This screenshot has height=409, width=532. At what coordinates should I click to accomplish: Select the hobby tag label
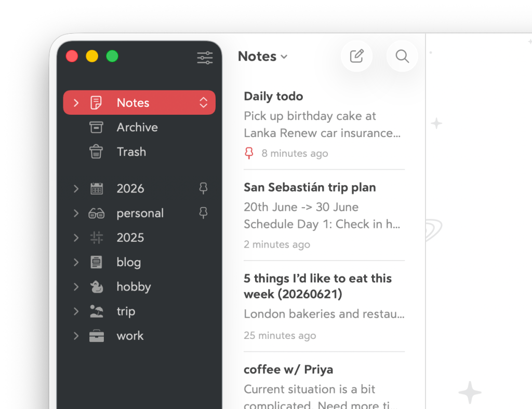(x=134, y=287)
